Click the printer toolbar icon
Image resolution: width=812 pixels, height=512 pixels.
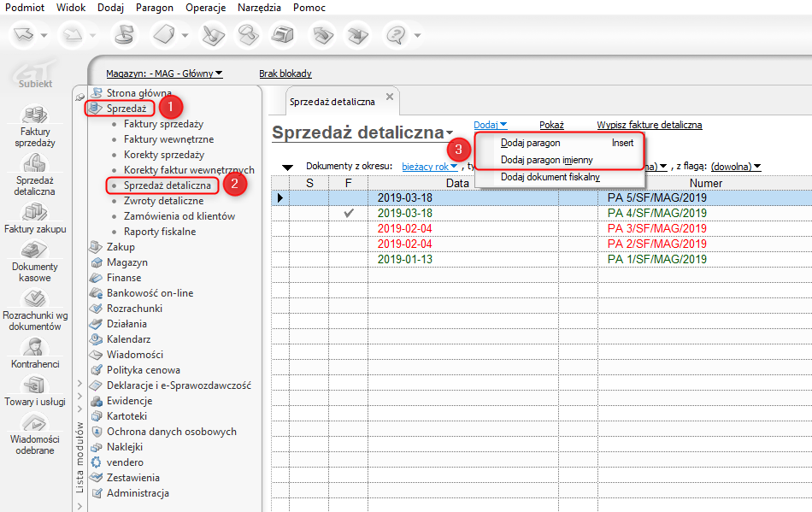click(283, 35)
